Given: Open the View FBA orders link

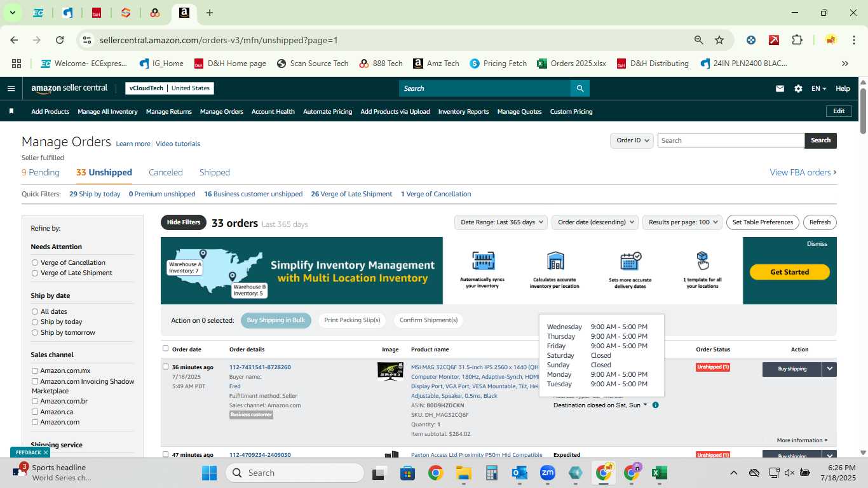Looking at the screenshot, I should coord(803,172).
